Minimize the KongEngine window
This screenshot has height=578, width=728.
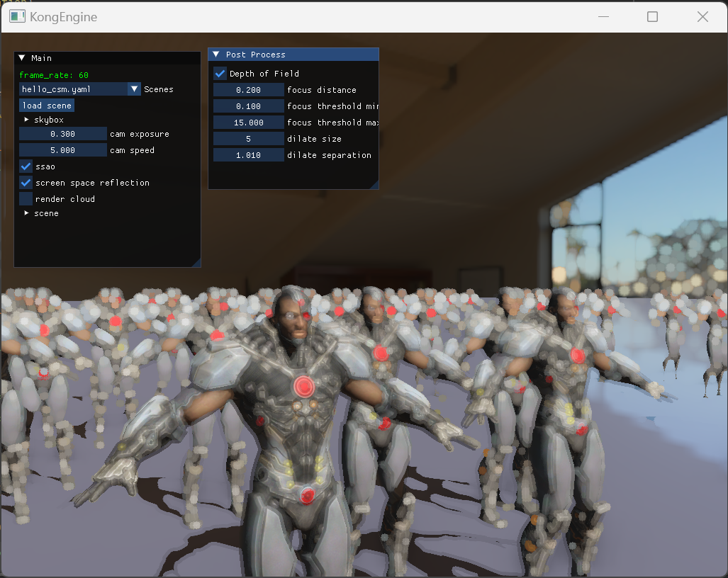[x=603, y=17]
